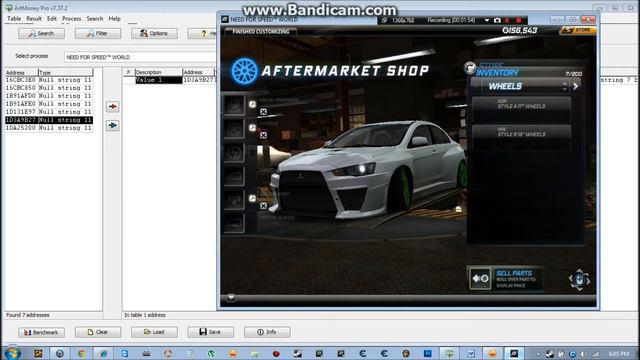Click the Info button
Screen dimensions: 640x360
267,332
